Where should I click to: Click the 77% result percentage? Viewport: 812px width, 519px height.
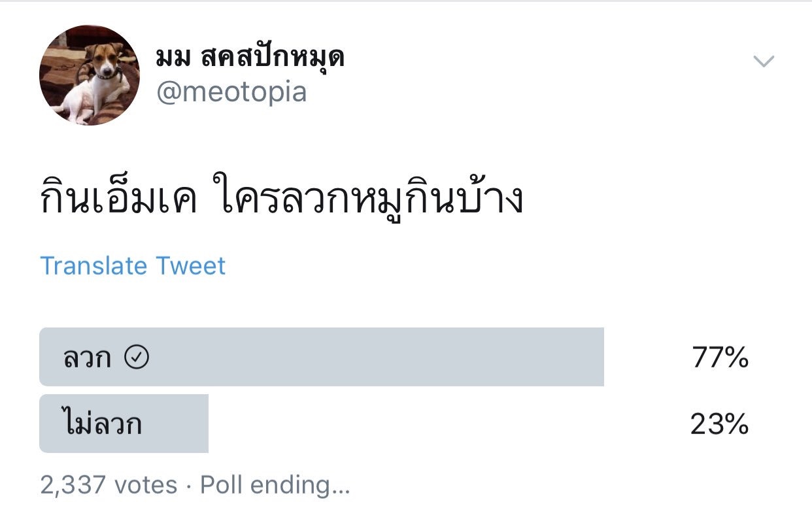(720, 358)
